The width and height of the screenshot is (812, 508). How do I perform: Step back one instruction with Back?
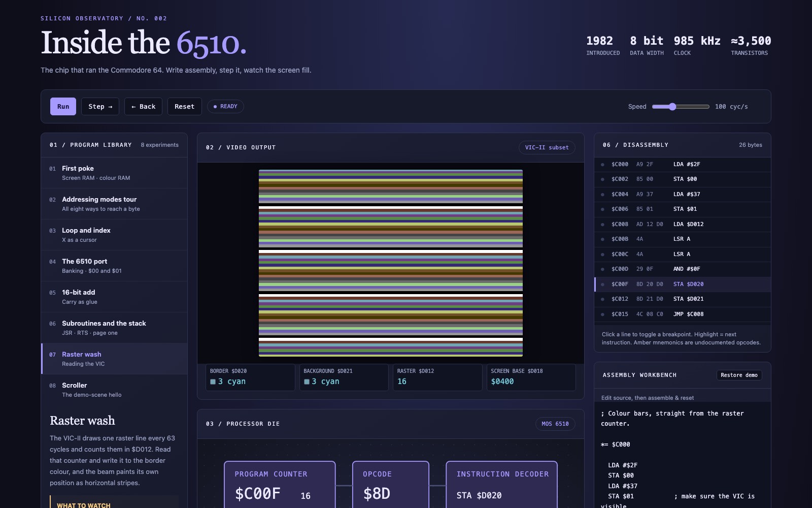click(x=143, y=106)
